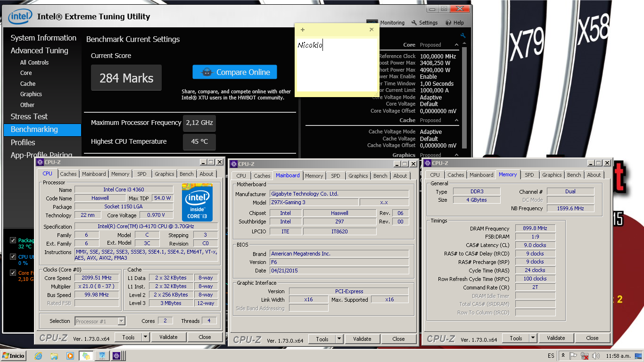This screenshot has height=362, width=644.
Task: Toggle Core Frequency monitor checkbox
Action: tap(13, 273)
